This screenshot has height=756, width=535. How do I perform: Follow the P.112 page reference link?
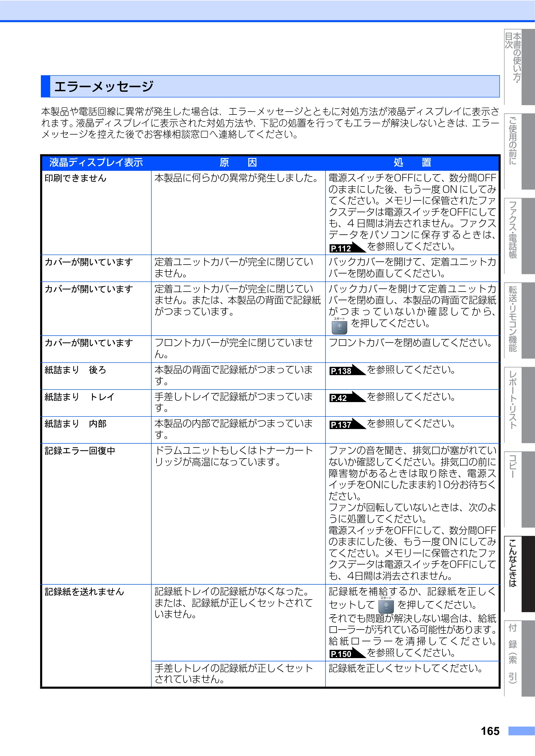(347, 248)
